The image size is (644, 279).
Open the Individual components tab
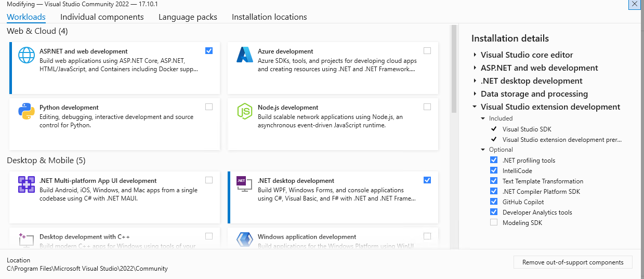[102, 17]
